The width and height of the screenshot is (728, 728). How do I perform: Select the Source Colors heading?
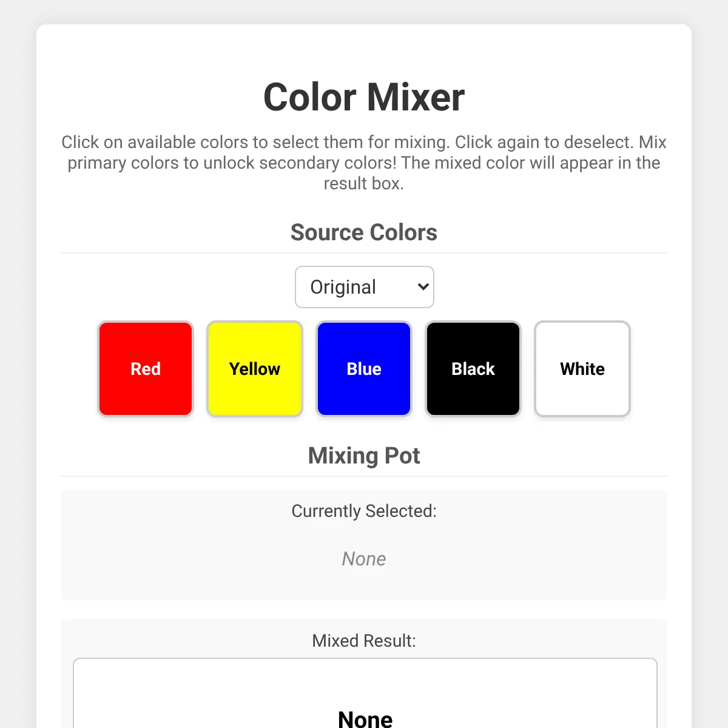point(364,232)
